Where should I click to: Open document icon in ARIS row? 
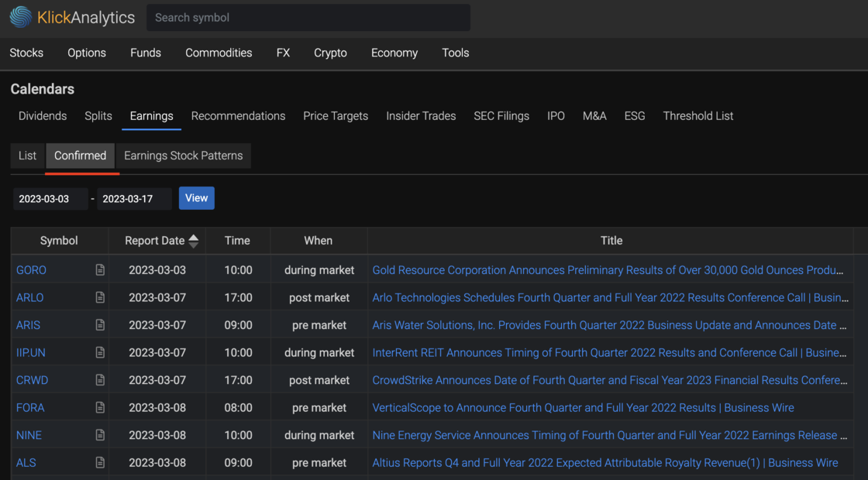[x=100, y=325]
